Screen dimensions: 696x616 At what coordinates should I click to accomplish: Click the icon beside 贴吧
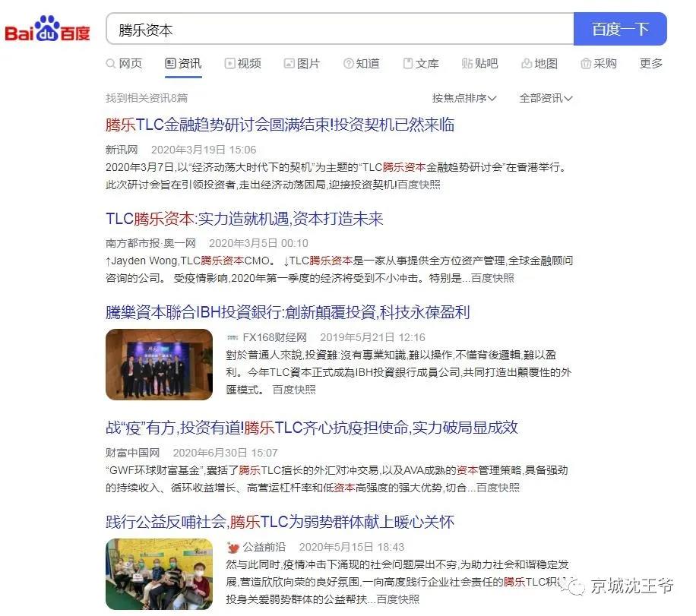[x=467, y=64]
